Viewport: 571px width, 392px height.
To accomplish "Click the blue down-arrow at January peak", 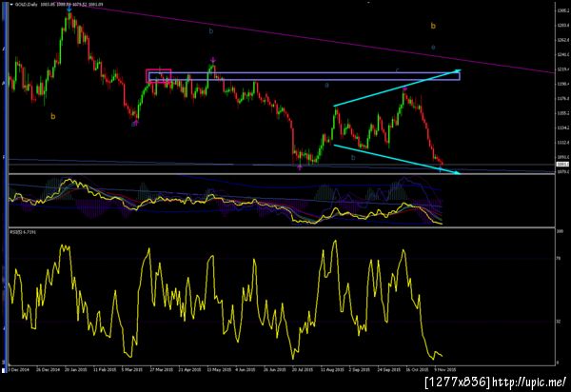I will [69, 7].
